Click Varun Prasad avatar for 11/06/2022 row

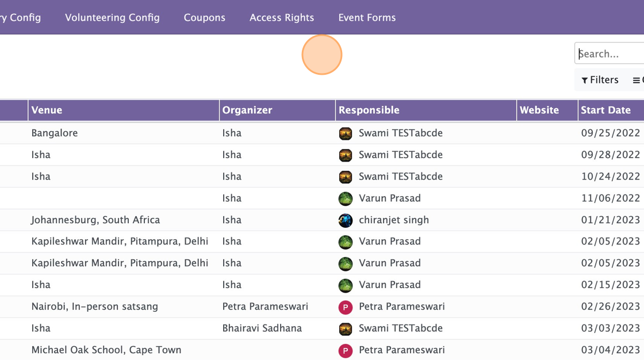346,199
